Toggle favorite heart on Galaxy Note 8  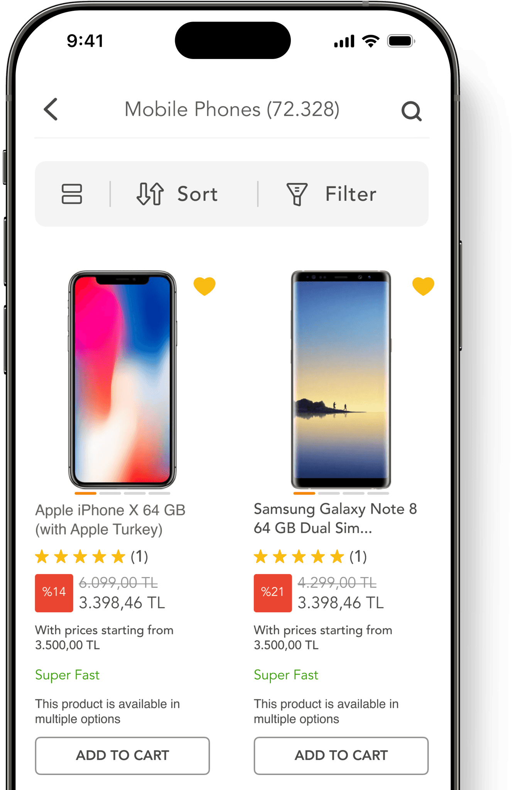[x=423, y=286]
